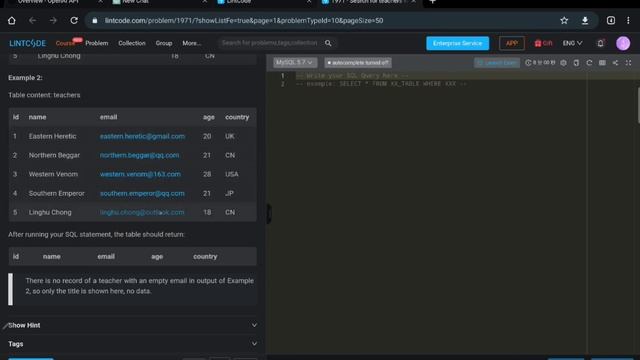Open the ENG language dropdown
This screenshot has width=640, height=360.
point(572,43)
